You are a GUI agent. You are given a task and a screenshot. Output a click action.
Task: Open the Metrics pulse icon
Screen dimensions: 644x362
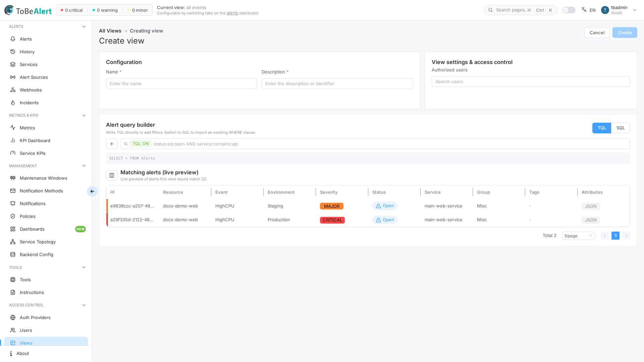[13, 128]
